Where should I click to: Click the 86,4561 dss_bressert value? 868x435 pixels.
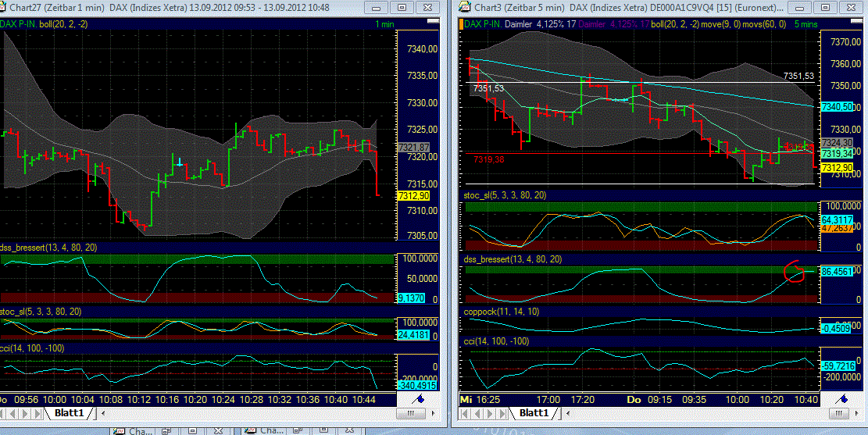[837, 272]
